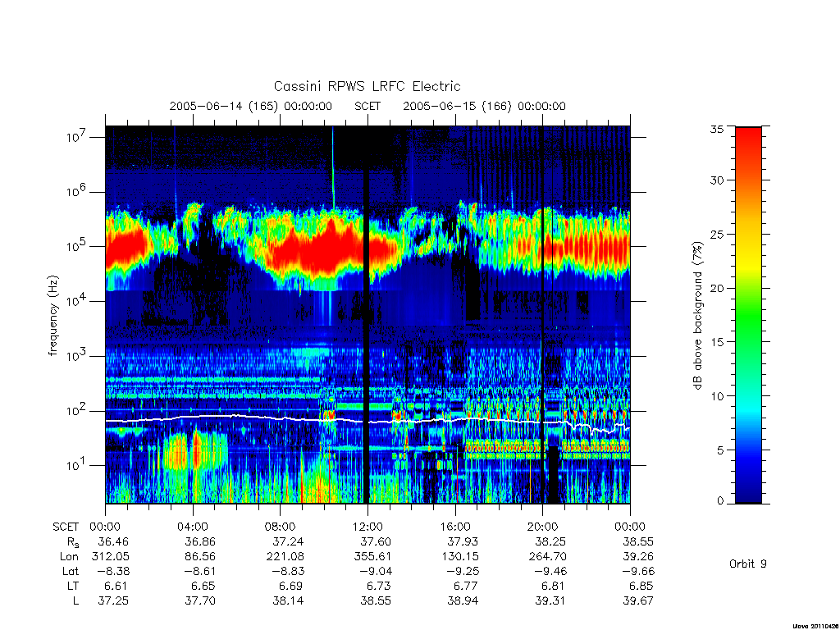Click the 04:00 SCET tick label

[192, 527]
